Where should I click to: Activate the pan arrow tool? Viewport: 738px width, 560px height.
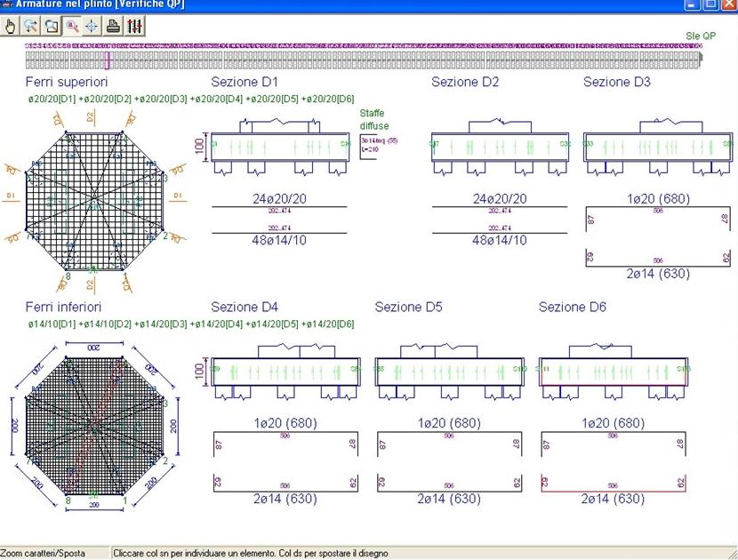(30, 27)
